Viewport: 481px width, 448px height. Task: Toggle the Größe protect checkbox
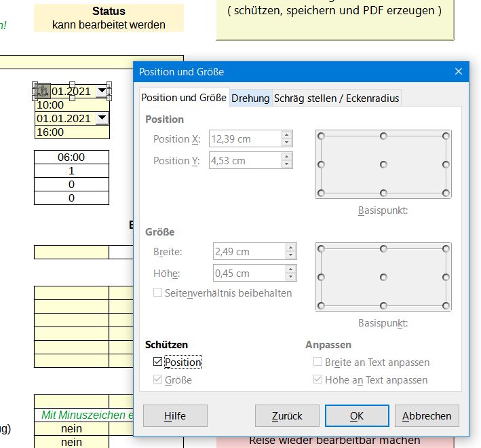coord(158,380)
